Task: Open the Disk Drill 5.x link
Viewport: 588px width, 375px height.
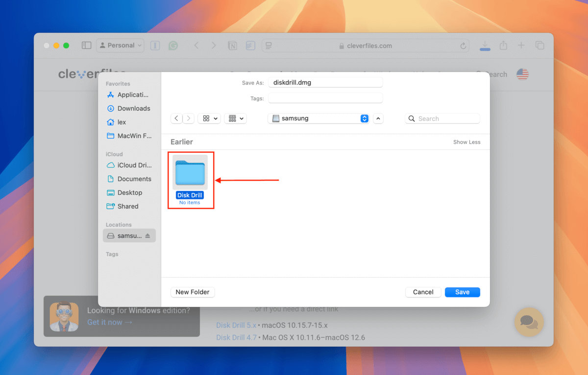Action: [x=237, y=325]
